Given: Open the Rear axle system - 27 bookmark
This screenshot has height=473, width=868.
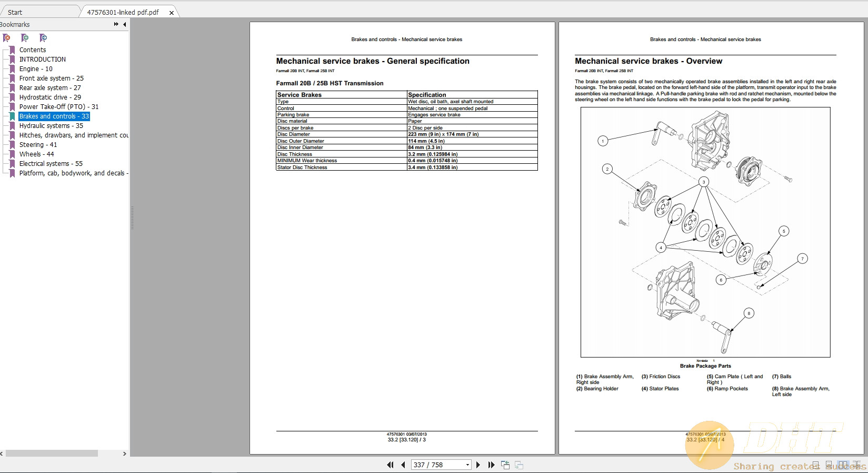Looking at the screenshot, I should point(50,88).
